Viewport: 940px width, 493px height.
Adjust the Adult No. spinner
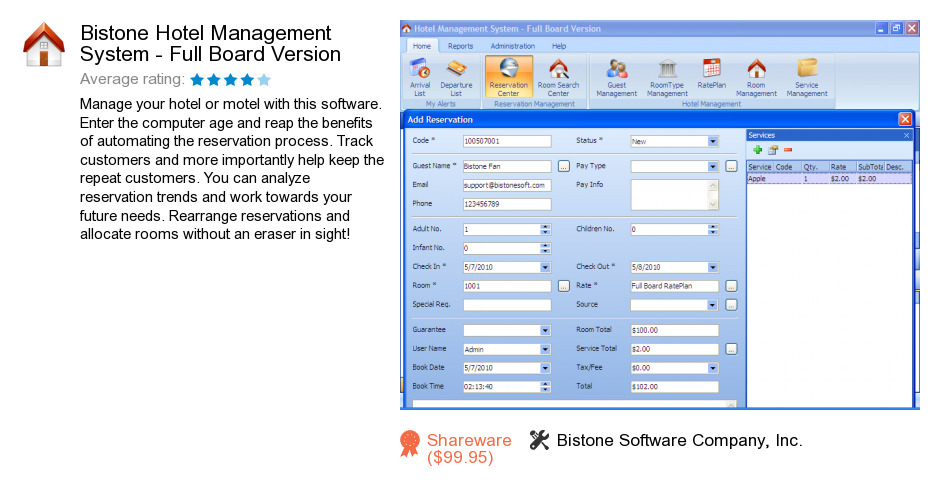[545, 230]
